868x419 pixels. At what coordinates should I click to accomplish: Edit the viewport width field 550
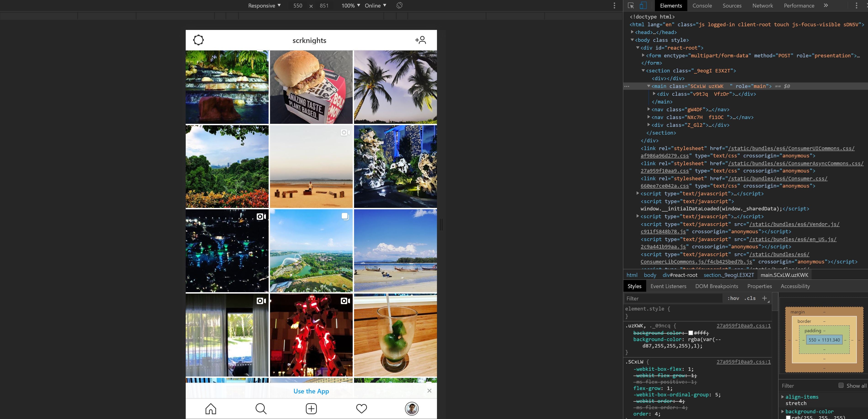(x=298, y=5)
